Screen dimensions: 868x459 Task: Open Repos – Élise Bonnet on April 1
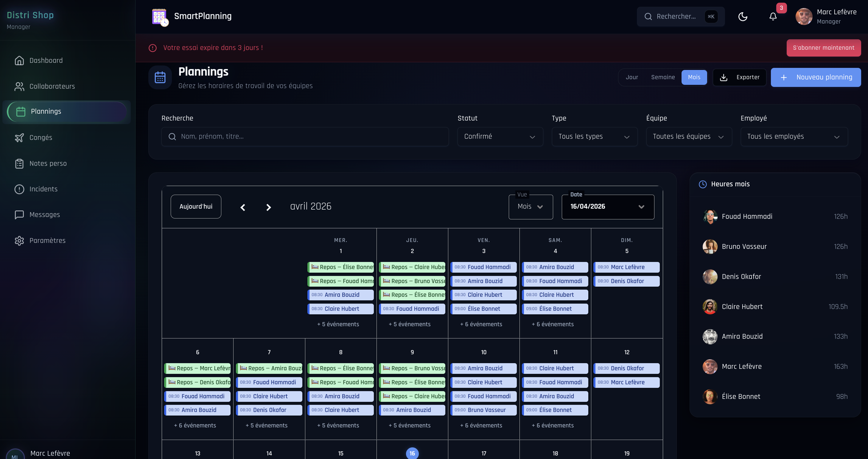click(341, 267)
